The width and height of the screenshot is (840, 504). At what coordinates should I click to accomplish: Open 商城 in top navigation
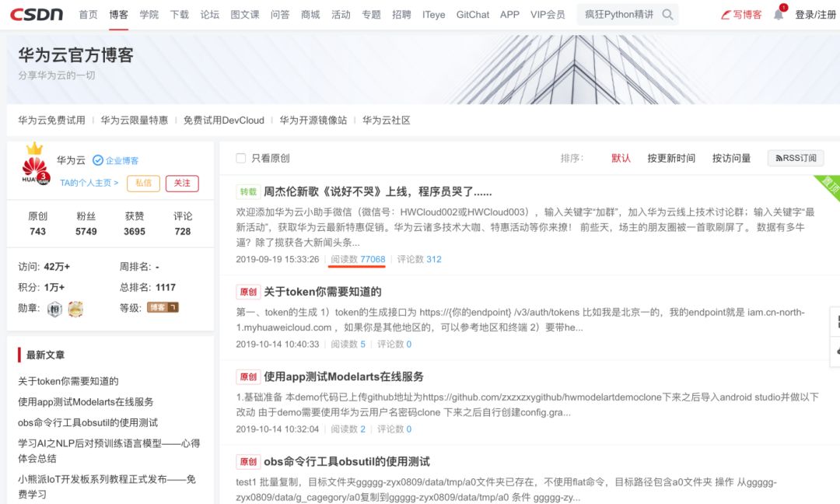(310, 15)
